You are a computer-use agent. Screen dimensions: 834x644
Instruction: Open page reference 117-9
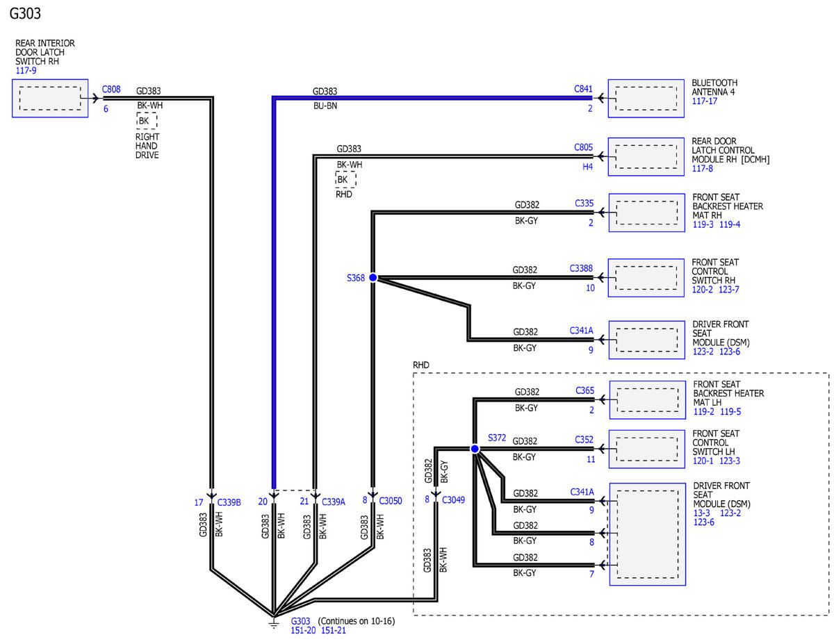click(x=25, y=70)
